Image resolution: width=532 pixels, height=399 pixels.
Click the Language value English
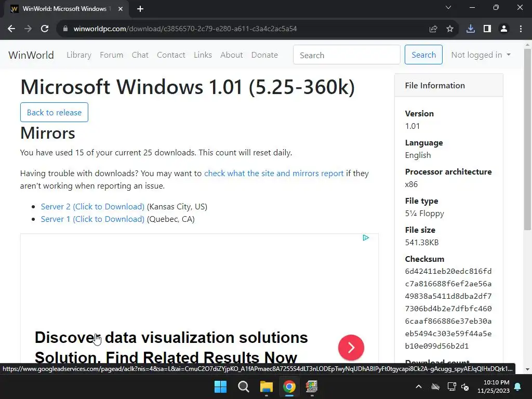[x=418, y=155]
